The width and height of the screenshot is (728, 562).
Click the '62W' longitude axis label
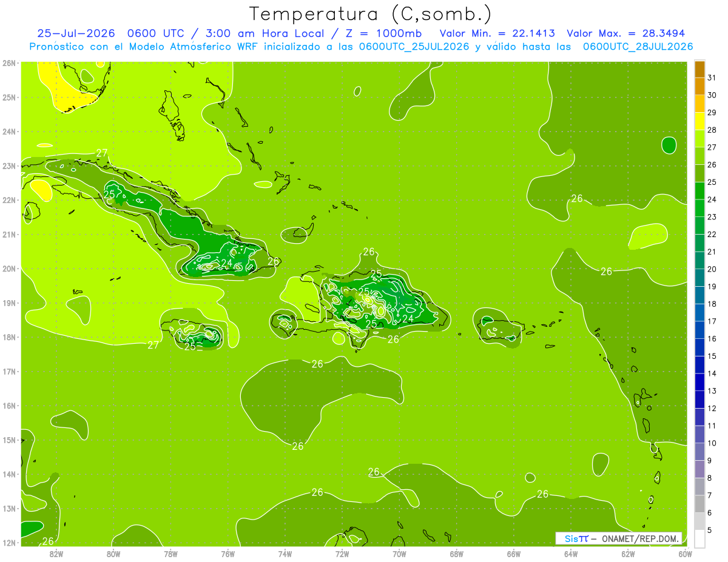click(x=628, y=553)
